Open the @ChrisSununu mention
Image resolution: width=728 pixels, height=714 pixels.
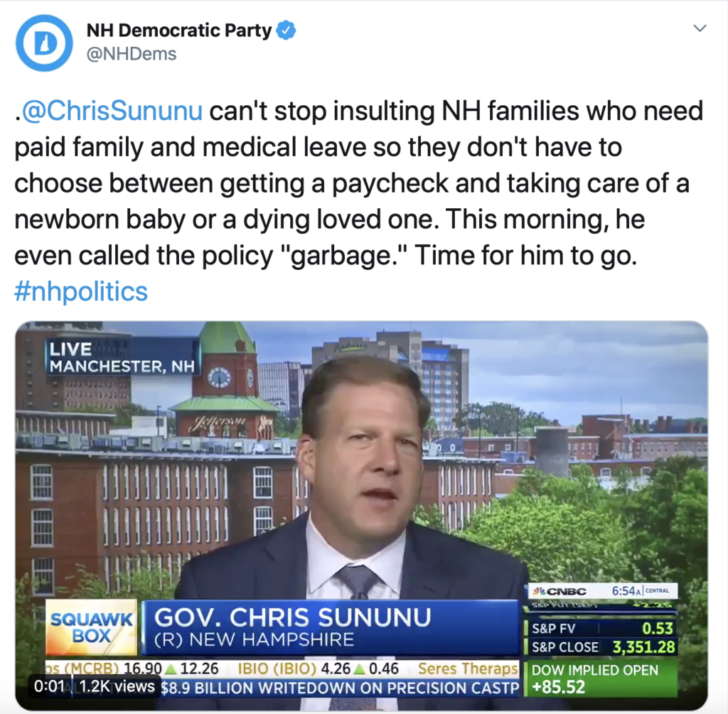pyautogui.click(x=112, y=111)
